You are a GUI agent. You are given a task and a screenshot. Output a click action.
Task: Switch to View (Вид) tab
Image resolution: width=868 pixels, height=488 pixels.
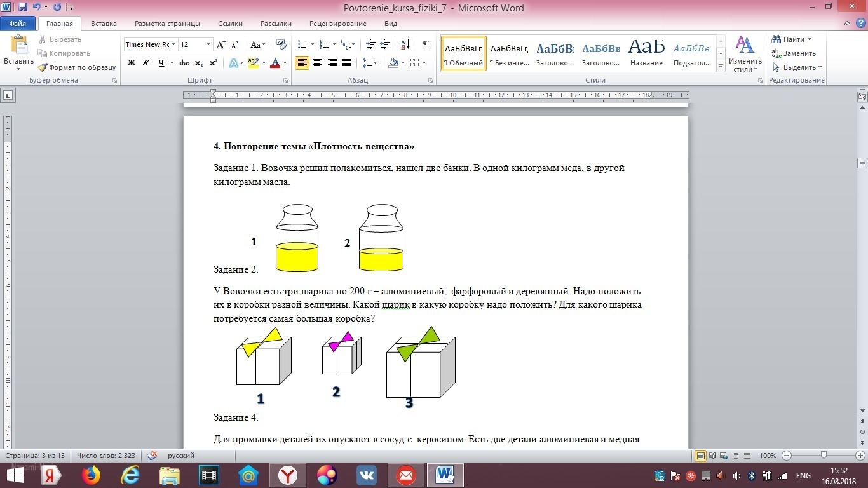pyautogui.click(x=391, y=24)
